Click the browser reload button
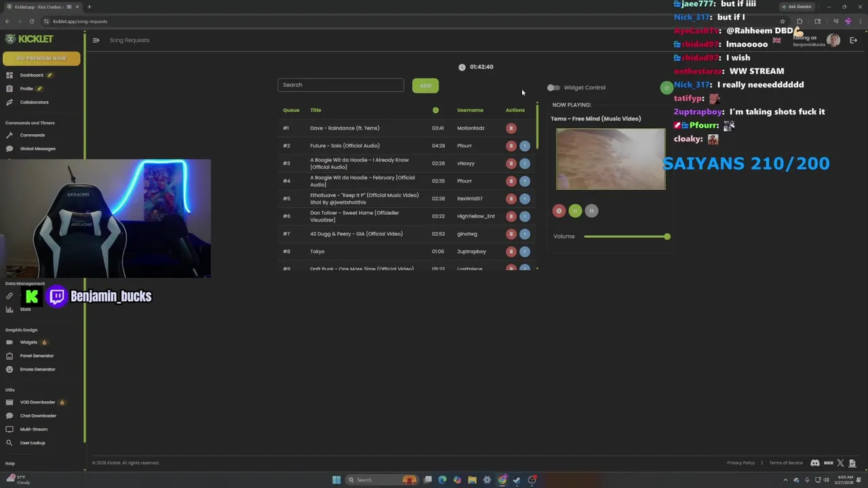 point(31,21)
